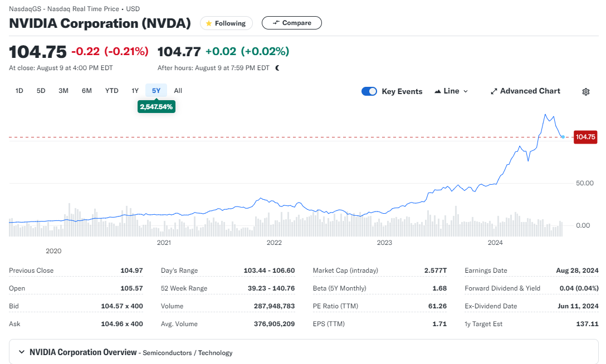Image resolution: width=606 pixels, height=364 pixels.
Task: Click the 50.00 y-axis label
Action: coord(585,183)
